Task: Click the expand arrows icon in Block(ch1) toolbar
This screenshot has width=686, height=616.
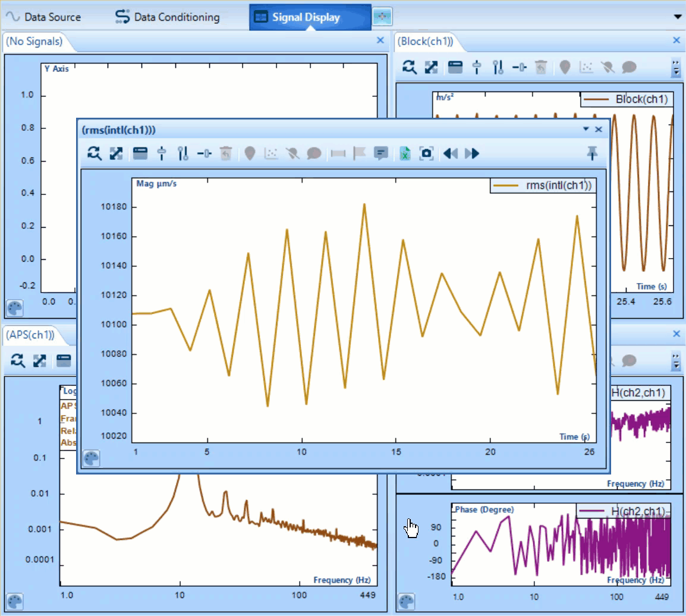Action: pos(431,67)
